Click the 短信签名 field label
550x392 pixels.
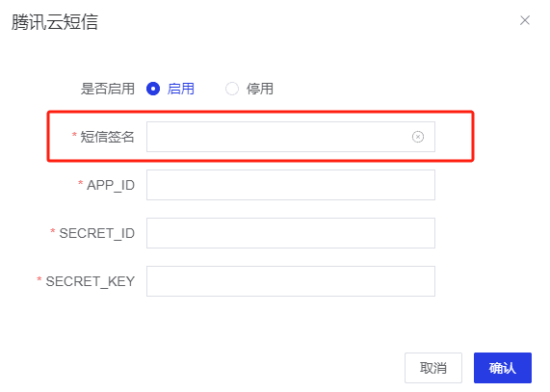107,137
